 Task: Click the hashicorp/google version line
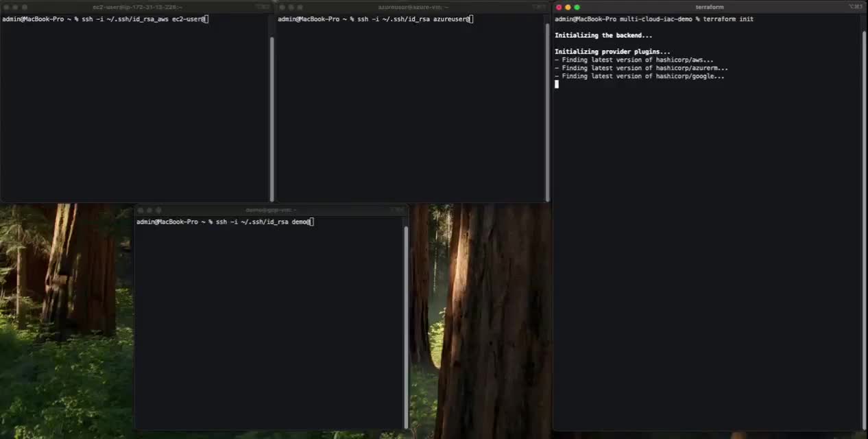click(640, 77)
